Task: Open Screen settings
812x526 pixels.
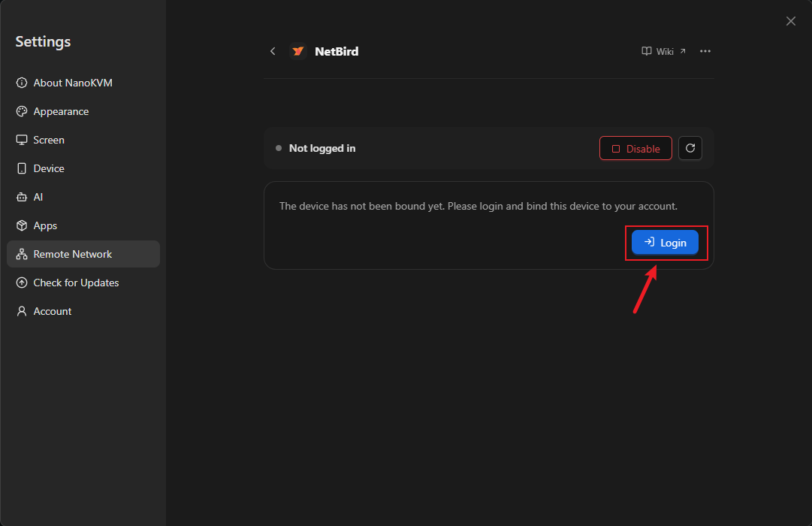Action: pyautogui.click(x=83, y=140)
